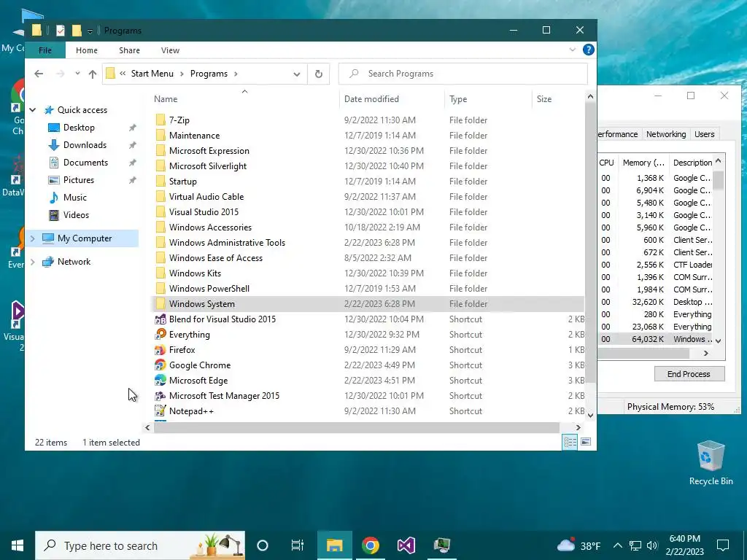Image resolution: width=747 pixels, height=560 pixels.
Task: Open the notification center icon
Action: click(723, 545)
